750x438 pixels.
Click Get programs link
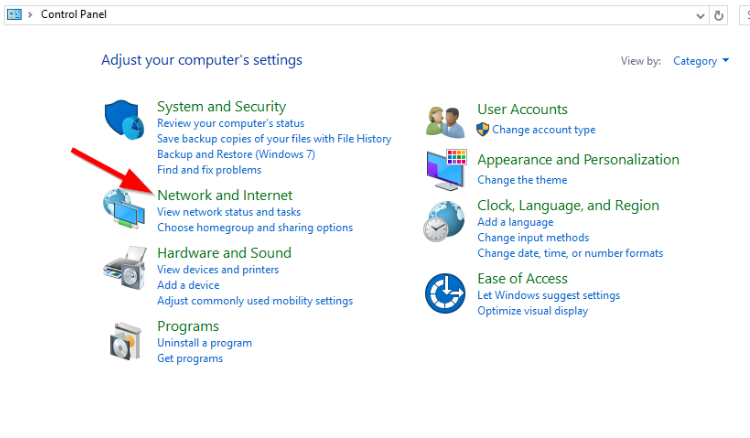[x=190, y=359]
